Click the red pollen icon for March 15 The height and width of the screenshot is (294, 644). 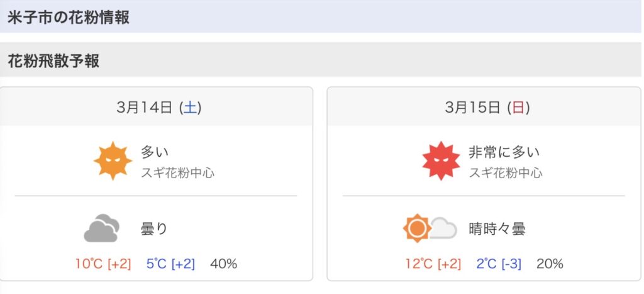click(x=441, y=161)
